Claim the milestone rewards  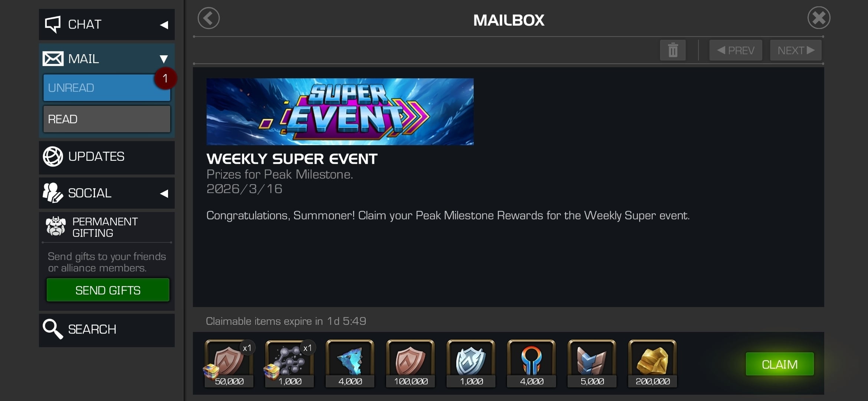point(780,364)
